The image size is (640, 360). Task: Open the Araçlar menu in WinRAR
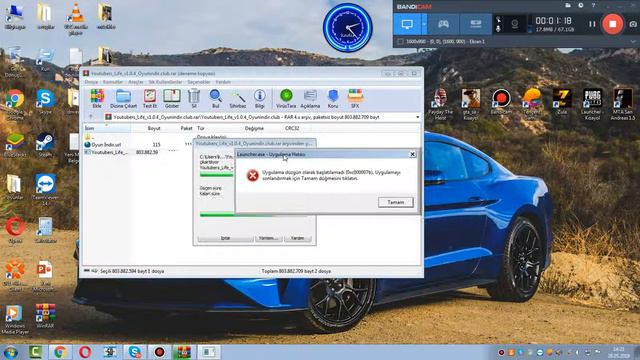[136, 82]
